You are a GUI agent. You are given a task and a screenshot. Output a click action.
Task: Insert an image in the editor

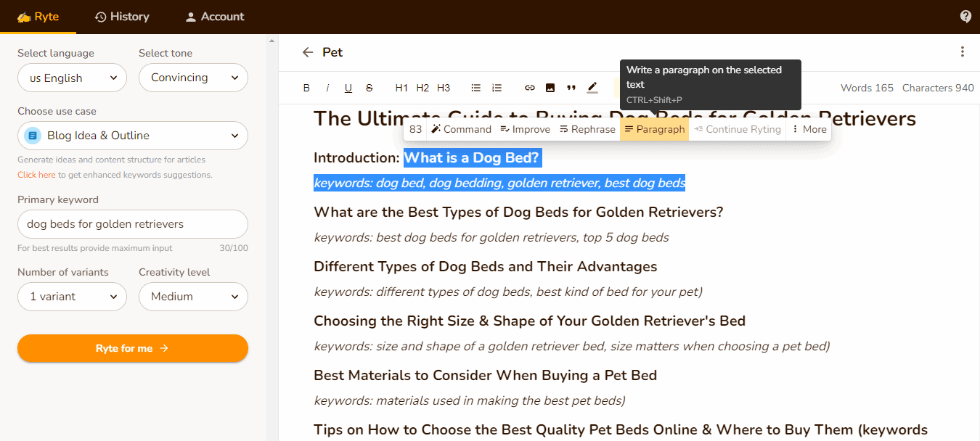coord(550,87)
